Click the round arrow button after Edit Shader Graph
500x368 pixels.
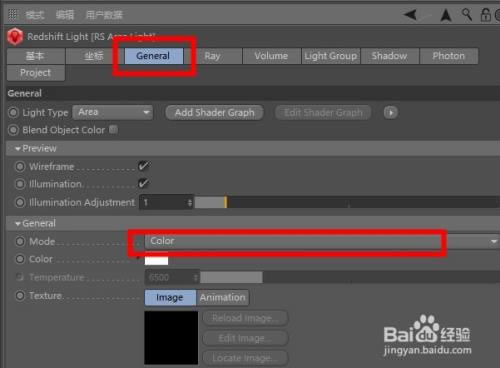pyautogui.click(x=391, y=113)
